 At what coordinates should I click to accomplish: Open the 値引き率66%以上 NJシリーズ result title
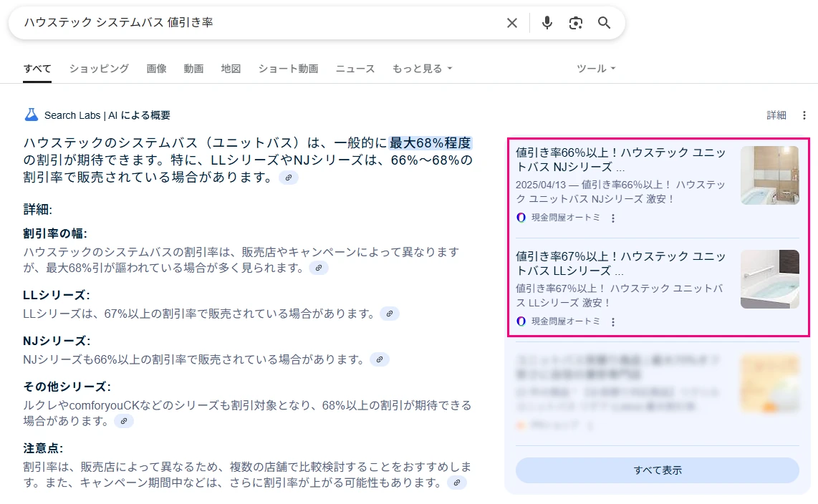click(621, 160)
